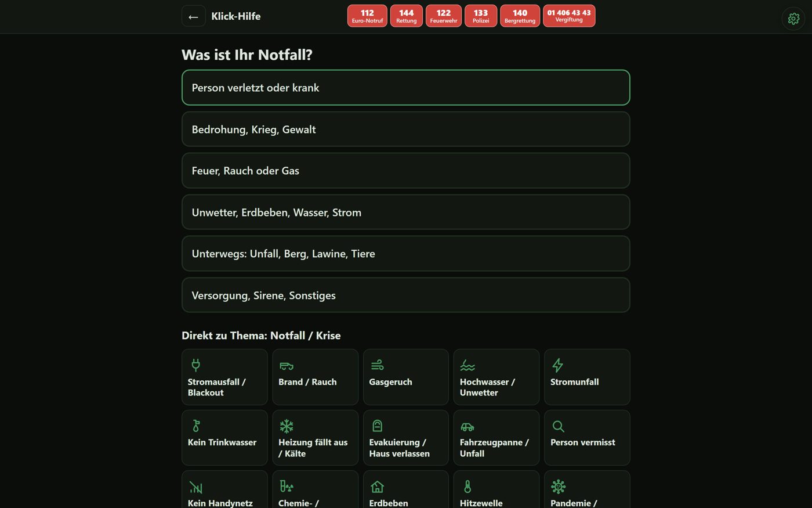
Task: Choose Feuer, Rauch oder Gas option
Action: (405, 171)
